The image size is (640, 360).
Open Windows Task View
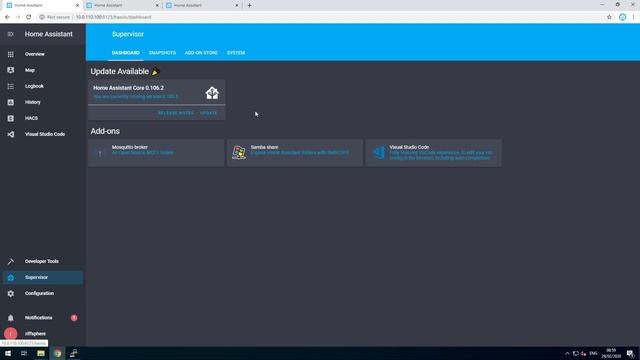(24, 353)
